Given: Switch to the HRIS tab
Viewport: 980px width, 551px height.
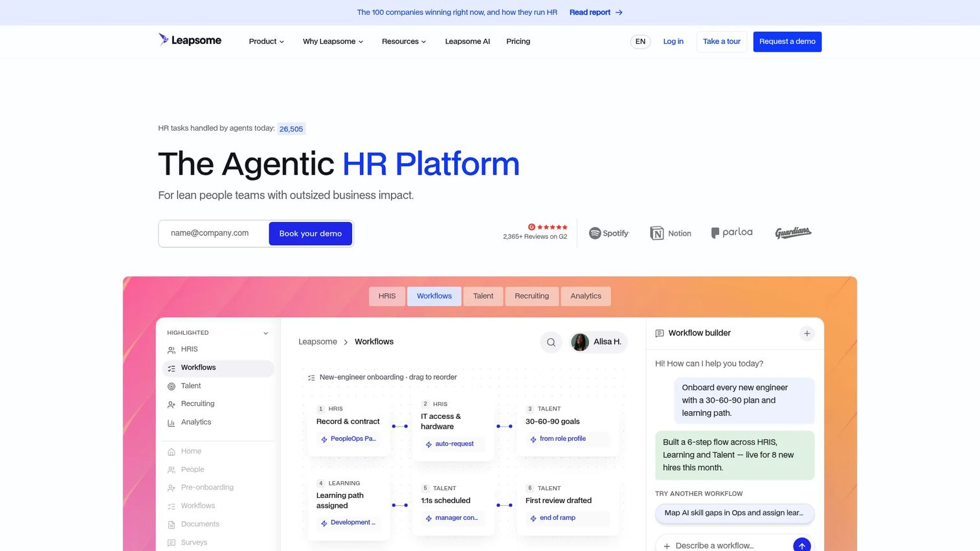Looking at the screenshot, I should pyautogui.click(x=387, y=296).
